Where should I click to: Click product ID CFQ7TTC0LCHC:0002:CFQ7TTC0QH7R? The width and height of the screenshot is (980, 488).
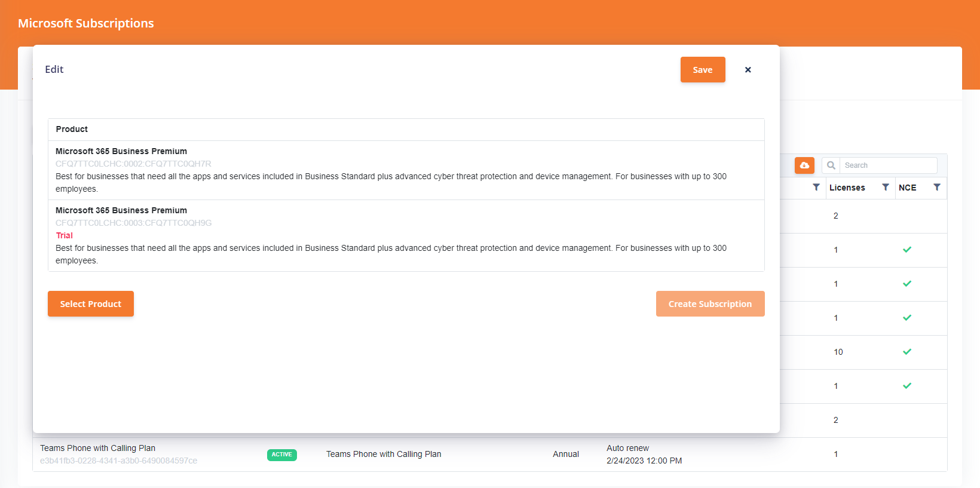[x=133, y=164]
